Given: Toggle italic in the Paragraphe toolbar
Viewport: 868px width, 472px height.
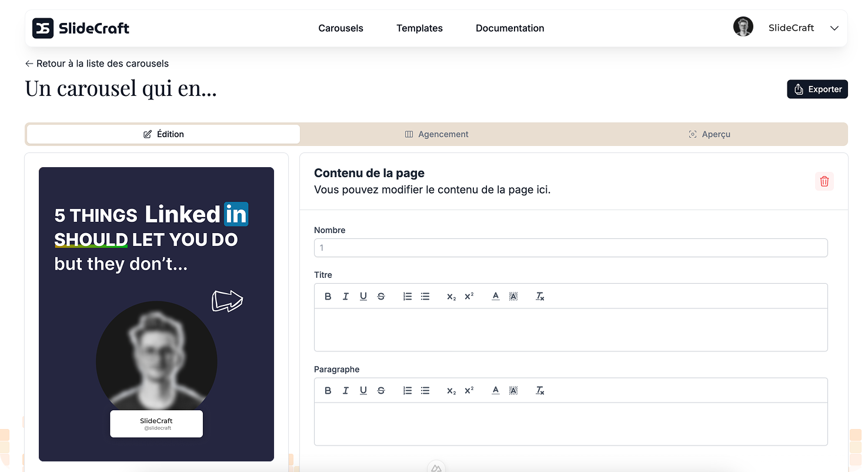Looking at the screenshot, I should tap(346, 391).
